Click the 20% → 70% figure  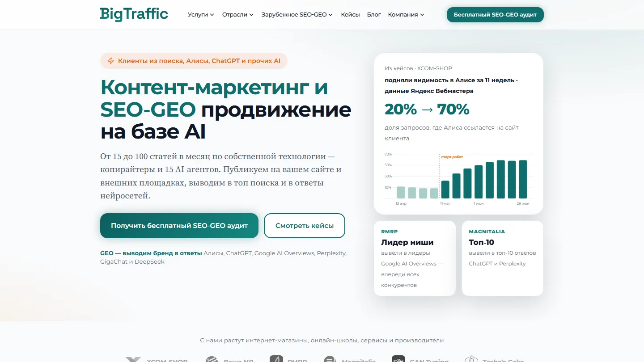click(427, 109)
